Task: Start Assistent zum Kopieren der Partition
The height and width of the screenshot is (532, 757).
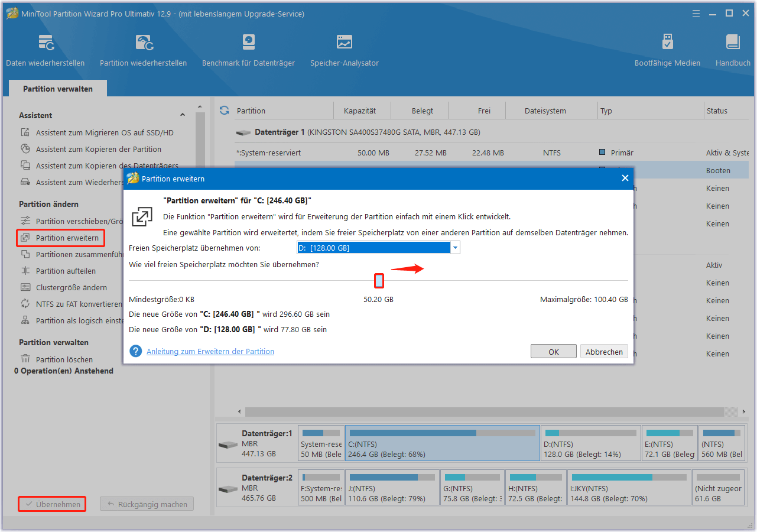Action: click(98, 150)
